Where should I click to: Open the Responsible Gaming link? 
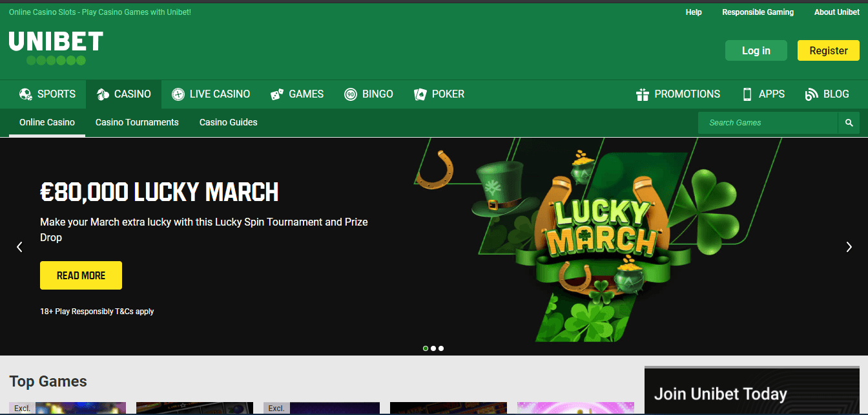(758, 12)
